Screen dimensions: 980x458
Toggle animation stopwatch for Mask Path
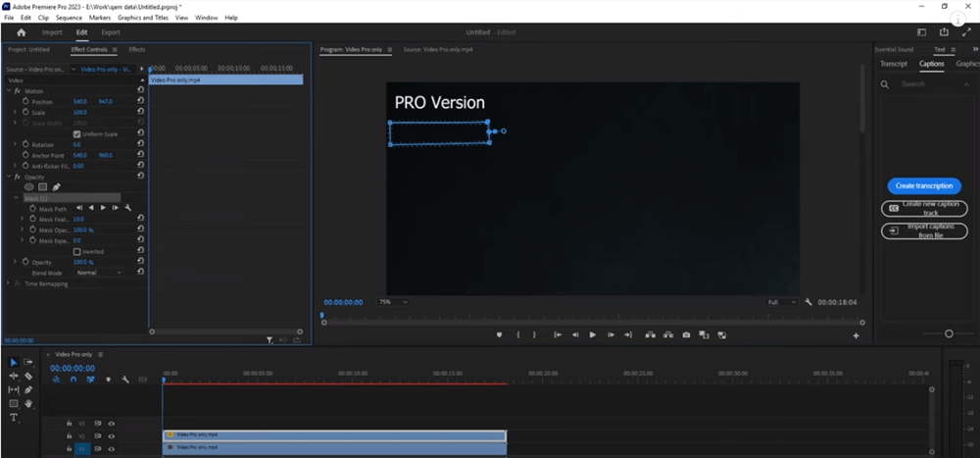(x=32, y=208)
